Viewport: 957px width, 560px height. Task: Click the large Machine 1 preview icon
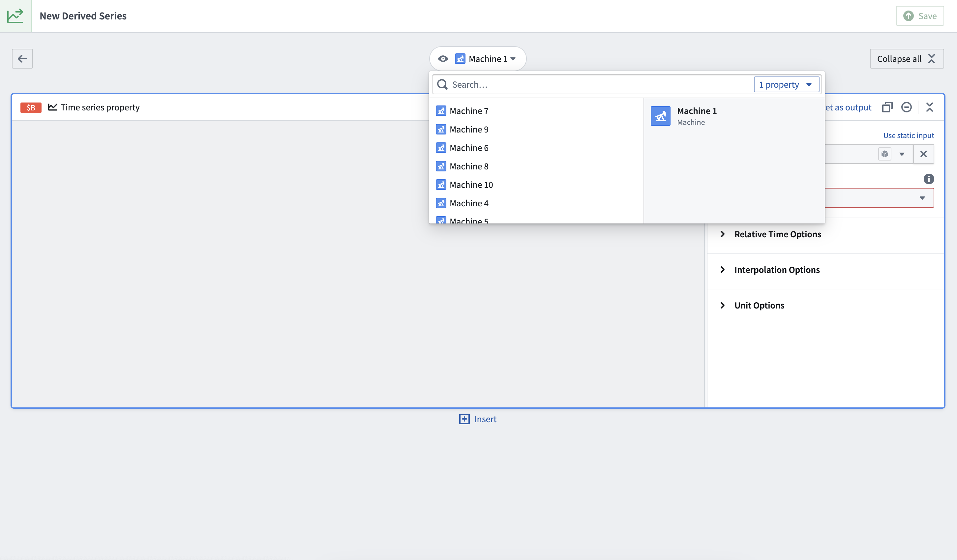[660, 116]
